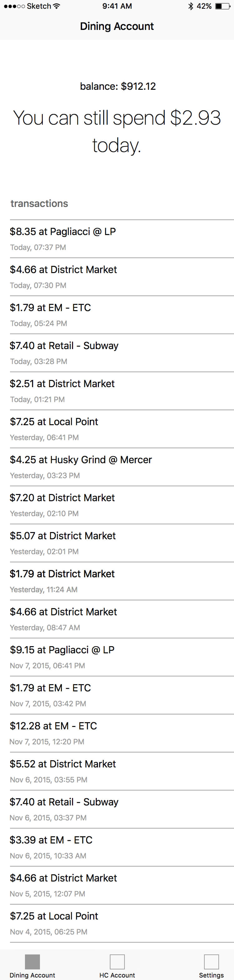Tap the Settings tab icon
The image size is (234, 980).
(211, 961)
